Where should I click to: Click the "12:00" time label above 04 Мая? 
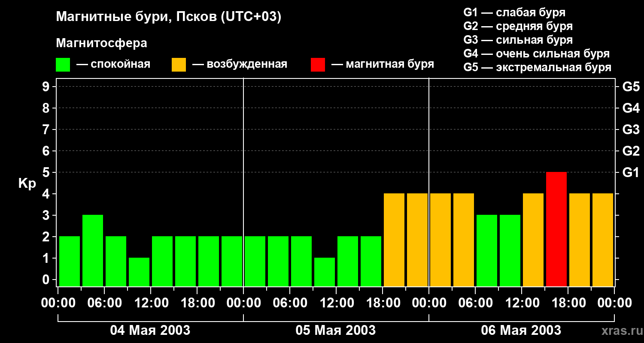coord(151,303)
